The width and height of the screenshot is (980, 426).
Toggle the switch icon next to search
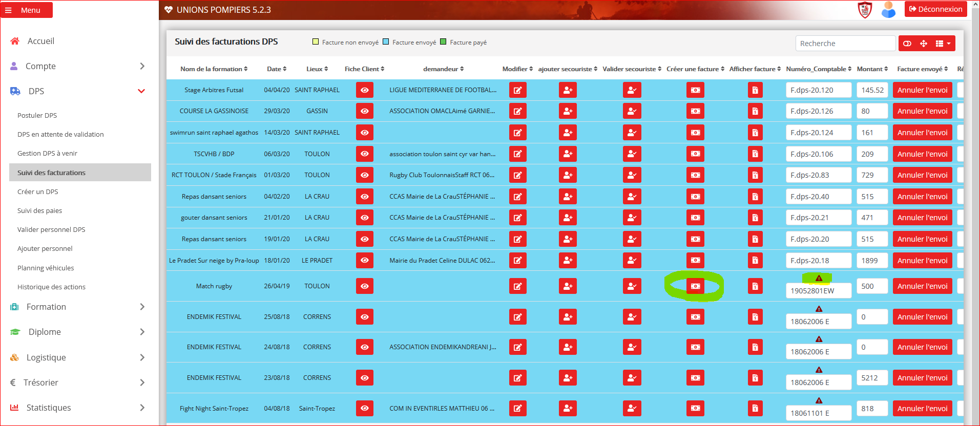coord(907,44)
